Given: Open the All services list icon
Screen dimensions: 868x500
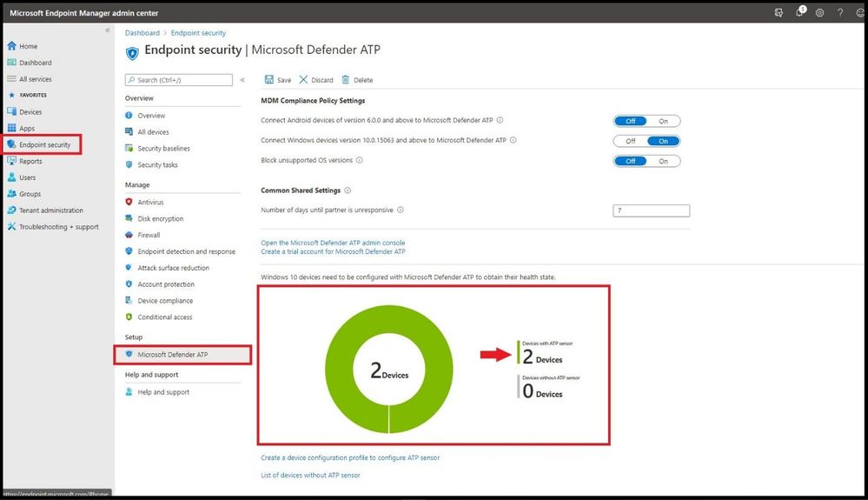Looking at the screenshot, I should click(x=11, y=79).
